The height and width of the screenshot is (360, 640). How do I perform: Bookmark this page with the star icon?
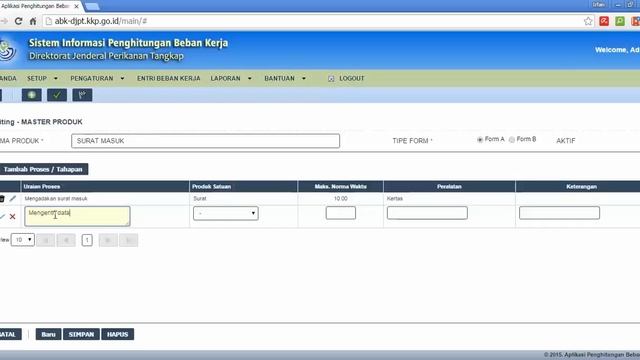[588, 21]
